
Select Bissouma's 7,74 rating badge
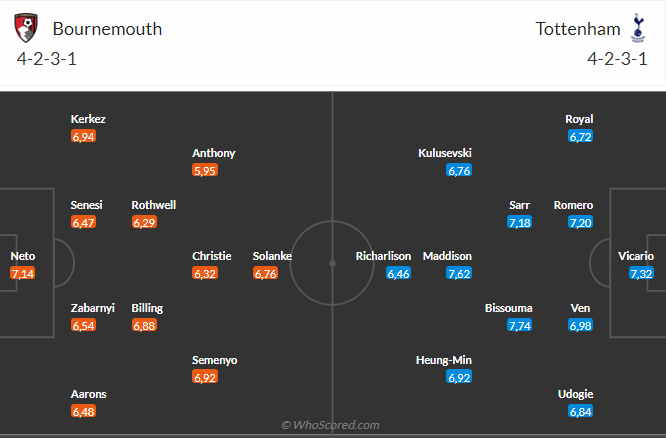(520, 325)
